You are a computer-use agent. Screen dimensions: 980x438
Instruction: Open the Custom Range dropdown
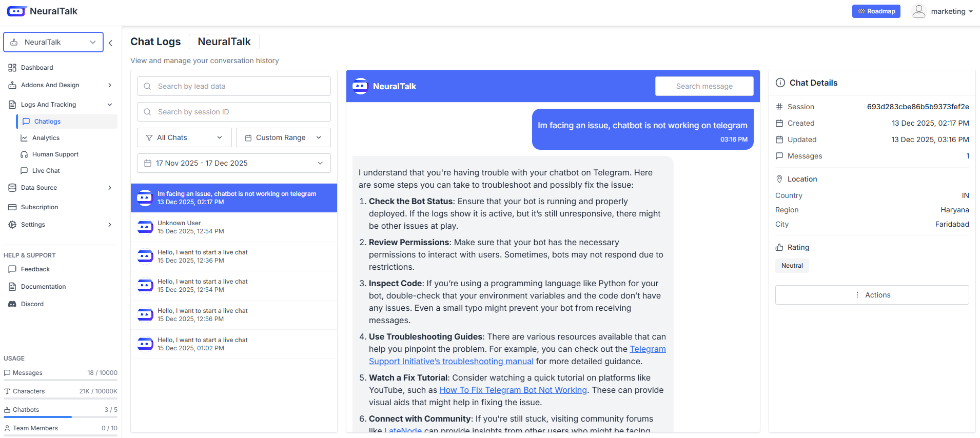tap(283, 137)
